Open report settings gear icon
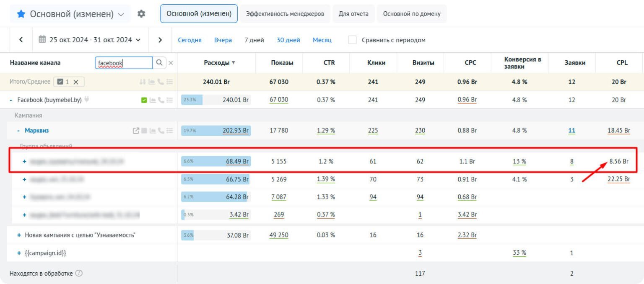This screenshot has height=284, width=644. click(x=141, y=14)
